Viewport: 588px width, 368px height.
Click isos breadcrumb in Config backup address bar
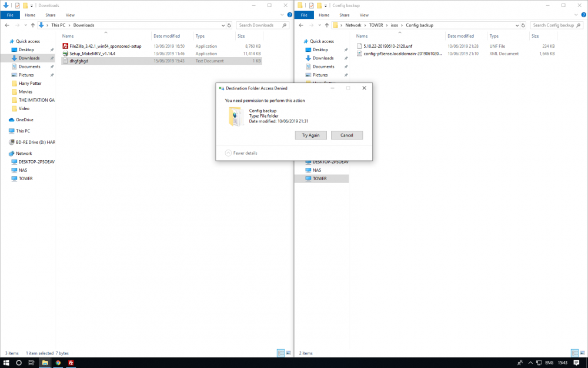tap(394, 25)
